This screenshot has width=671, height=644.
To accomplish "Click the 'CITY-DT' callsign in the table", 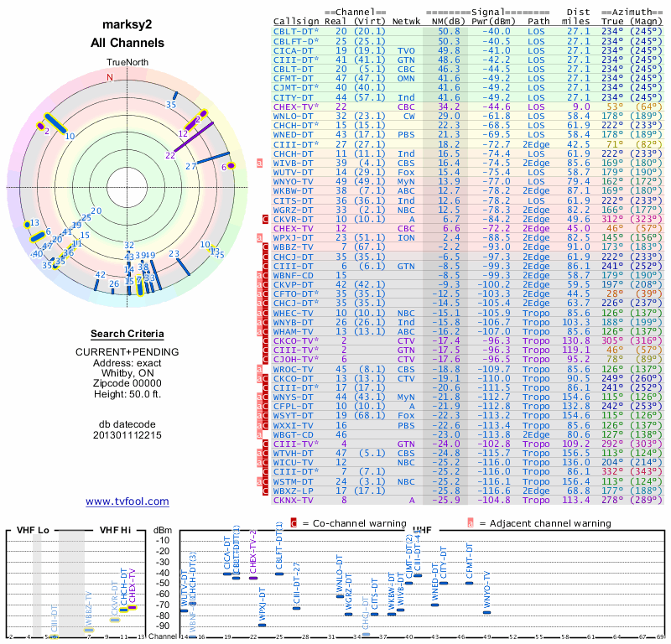I will (293, 97).
